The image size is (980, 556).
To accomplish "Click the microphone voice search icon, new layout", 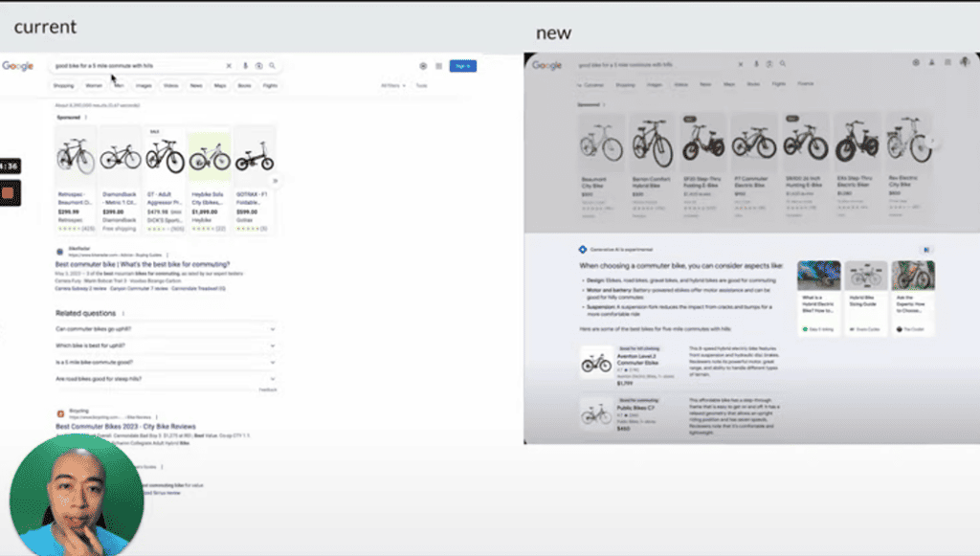I will (x=756, y=64).
